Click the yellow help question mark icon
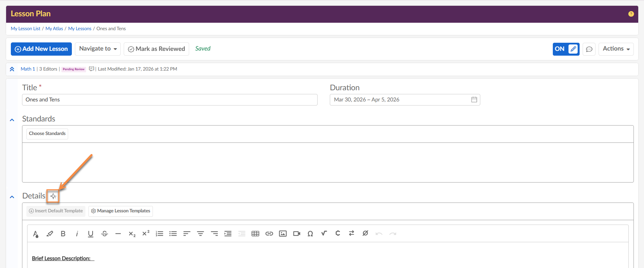This screenshot has height=268, width=644. pos(631,14)
